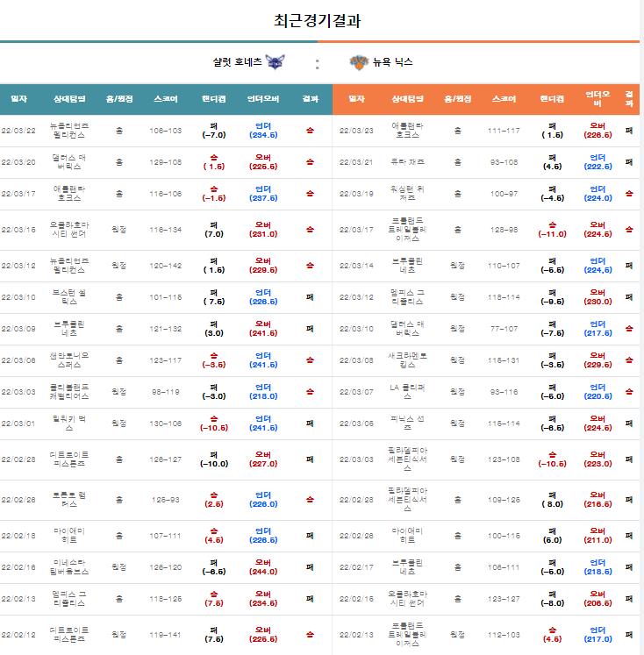Click over value (231.0)

click(x=263, y=234)
